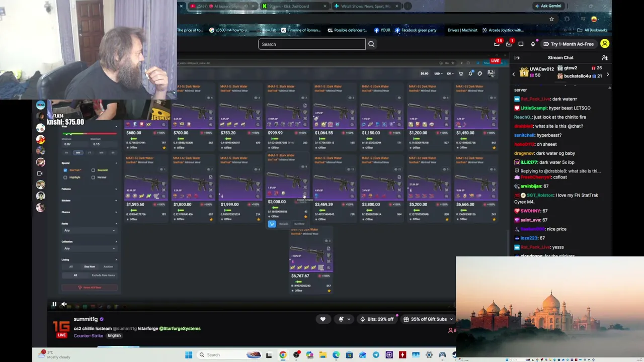644x362 pixels.
Task: Open the marketplace notifications bell
Action: [x=470, y=74]
